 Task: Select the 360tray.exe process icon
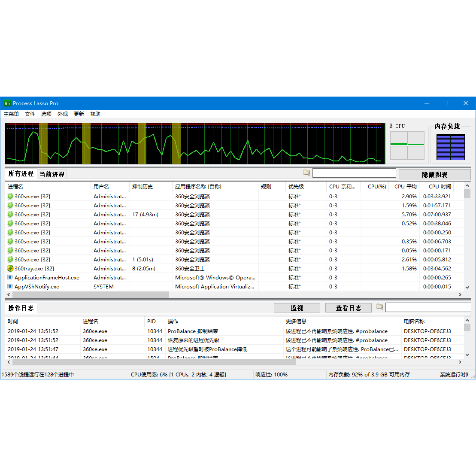pos(10,269)
